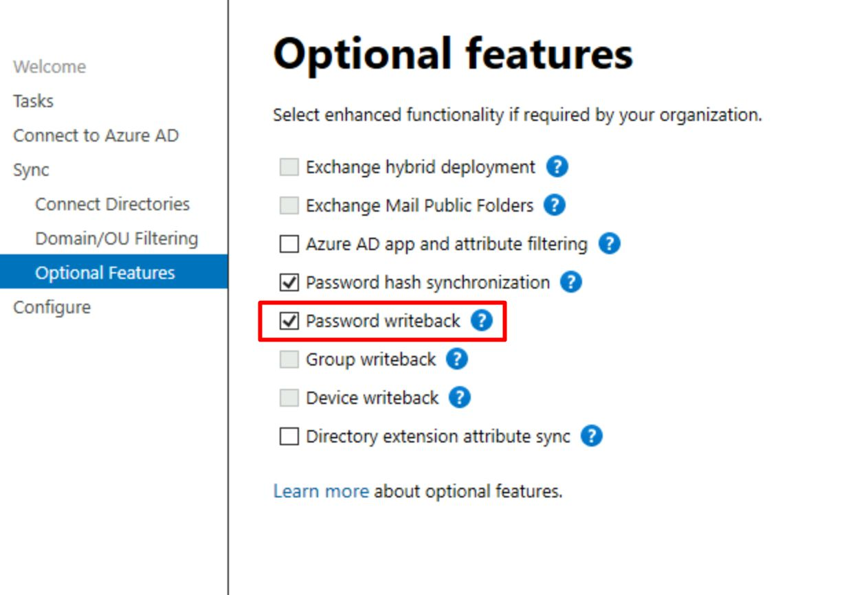Image resolution: width=868 pixels, height=595 pixels.
Task: Select Optional Features in sidebar
Action: [x=105, y=273]
